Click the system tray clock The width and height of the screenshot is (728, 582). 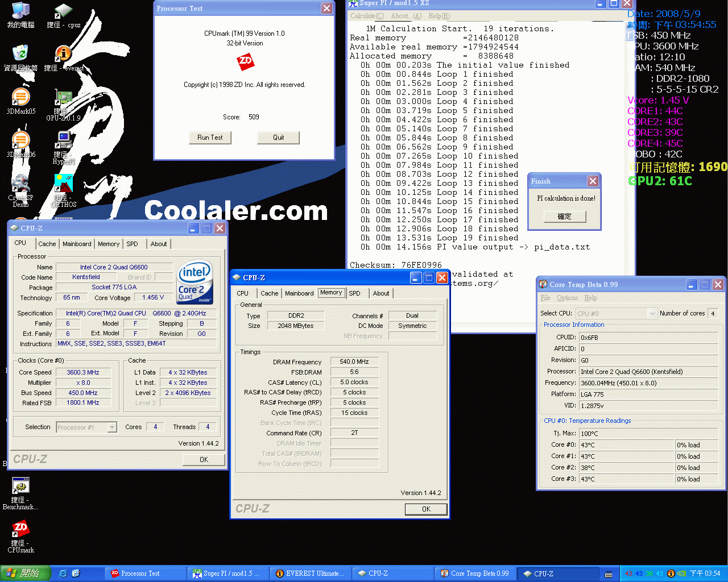point(705,573)
